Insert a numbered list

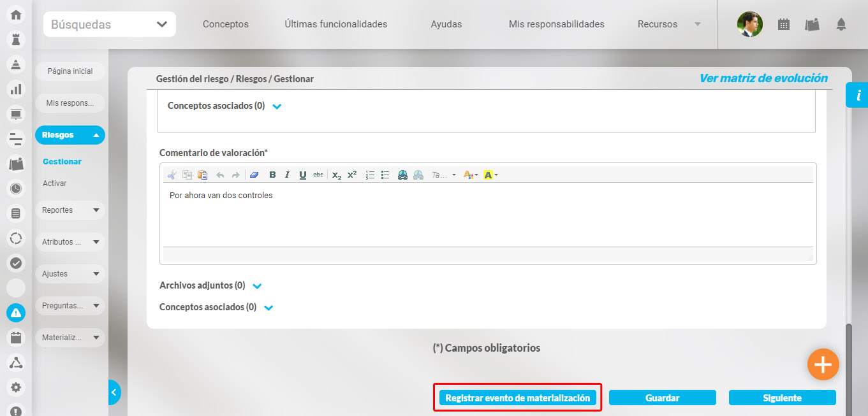(370, 175)
